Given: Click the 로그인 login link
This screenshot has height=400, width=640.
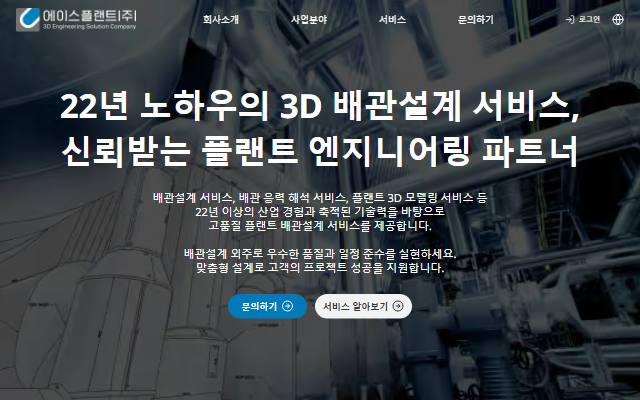Looking at the screenshot, I should click(x=583, y=19).
